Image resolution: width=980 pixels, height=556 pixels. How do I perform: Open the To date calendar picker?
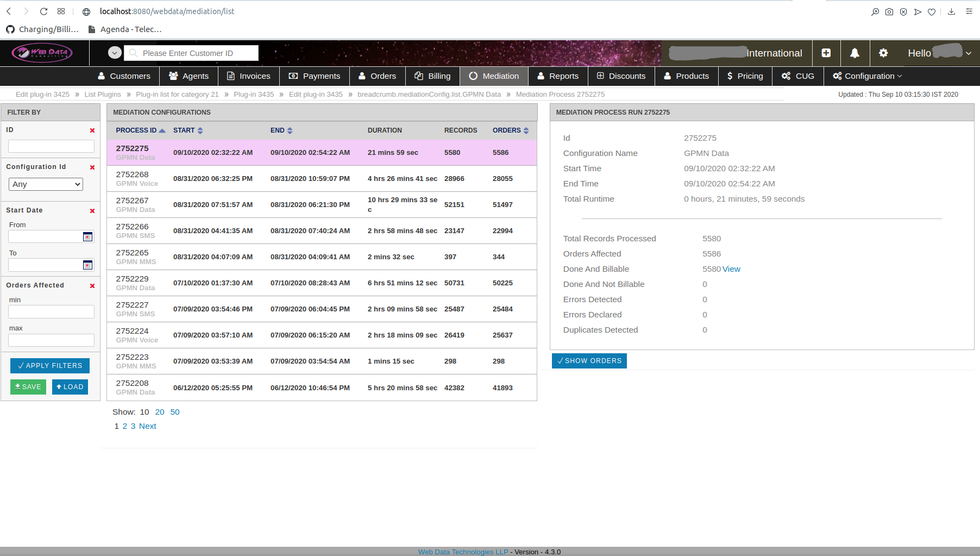pos(87,265)
